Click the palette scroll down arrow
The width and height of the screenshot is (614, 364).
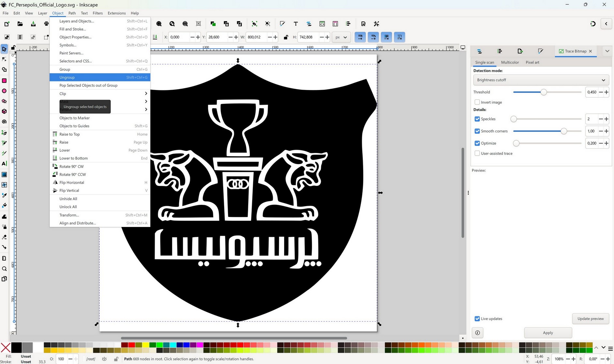[x=603, y=348]
